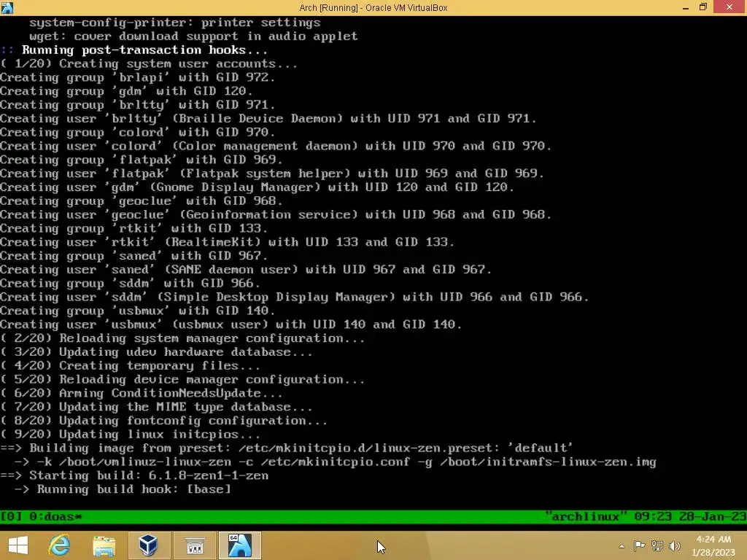This screenshot has height=560, width=747.
Task: Click line 'Running post-transaction hooks...'
Action: (x=145, y=50)
